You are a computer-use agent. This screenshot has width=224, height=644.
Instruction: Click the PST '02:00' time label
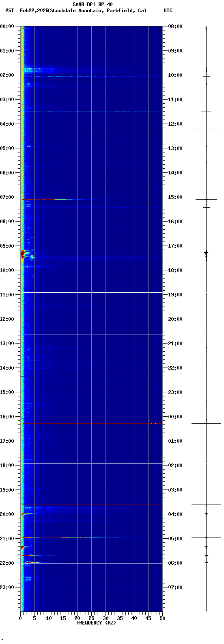click(7, 75)
